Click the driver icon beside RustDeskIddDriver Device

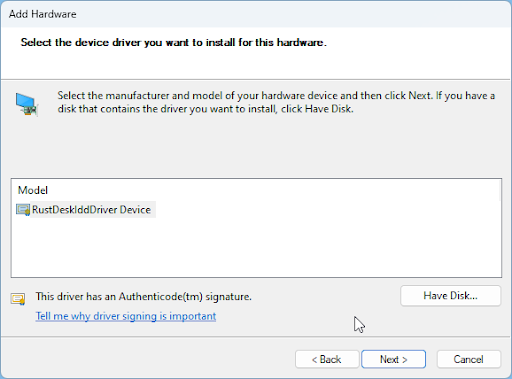click(23, 210)
